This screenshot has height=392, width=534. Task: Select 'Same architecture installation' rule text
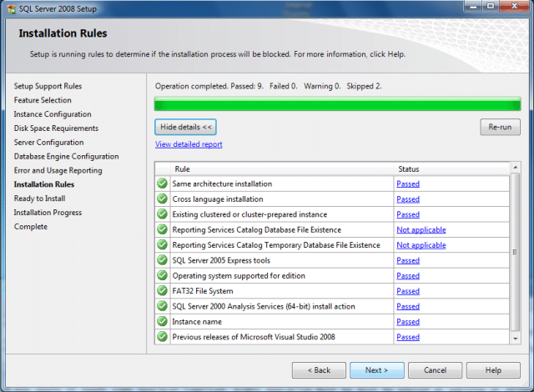[x=222, y=183]
